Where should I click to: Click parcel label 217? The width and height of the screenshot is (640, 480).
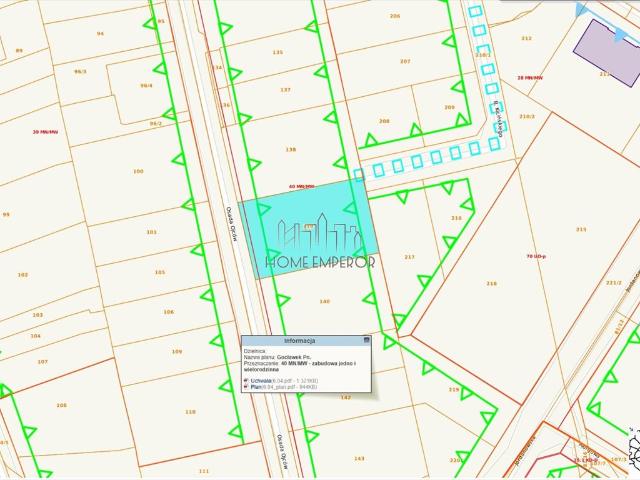click(409, 257)
